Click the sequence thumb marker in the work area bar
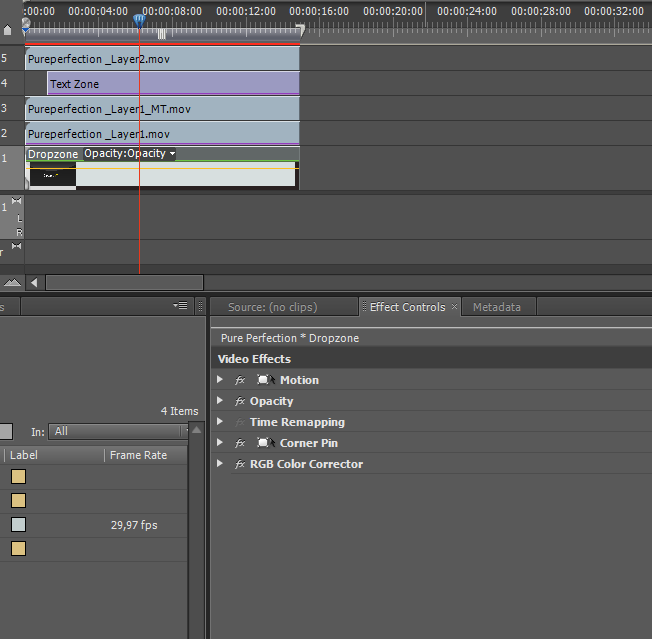Image resolution: width=652 pixels, height=639 pixels. pyautogui.click(x=162, y=35)
